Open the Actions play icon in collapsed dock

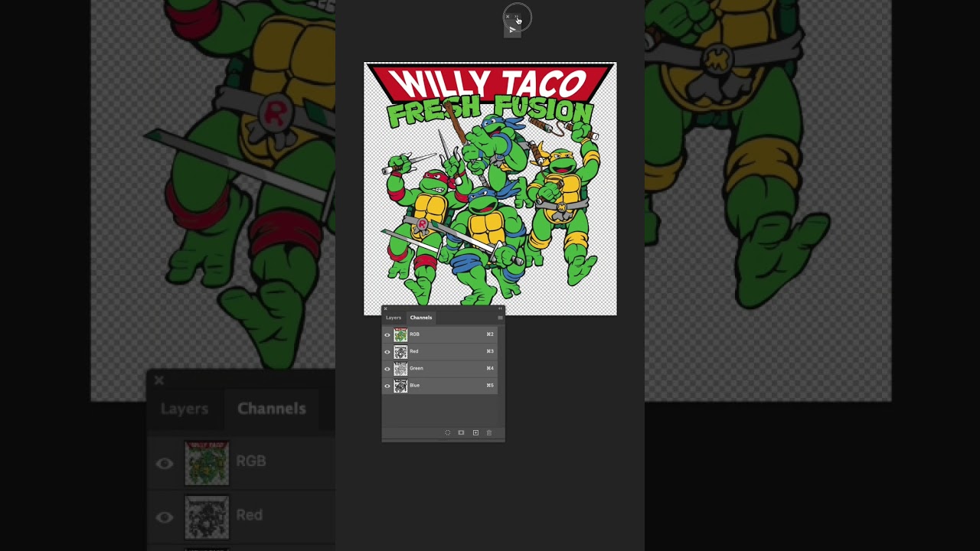(512, 30)
